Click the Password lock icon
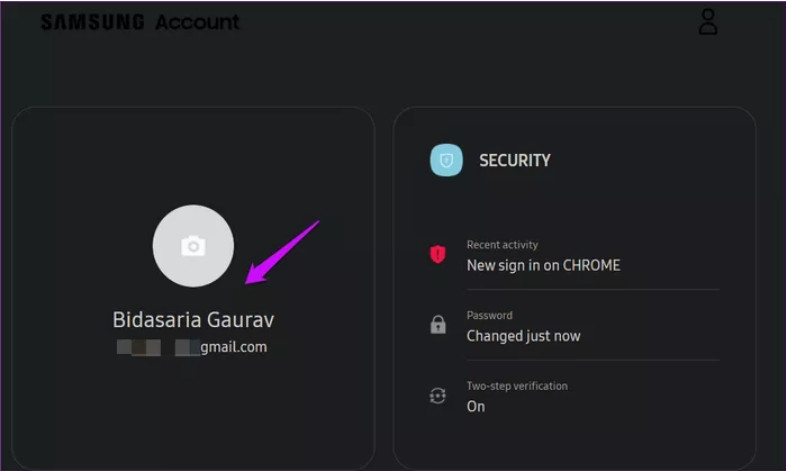 (437, 325)
